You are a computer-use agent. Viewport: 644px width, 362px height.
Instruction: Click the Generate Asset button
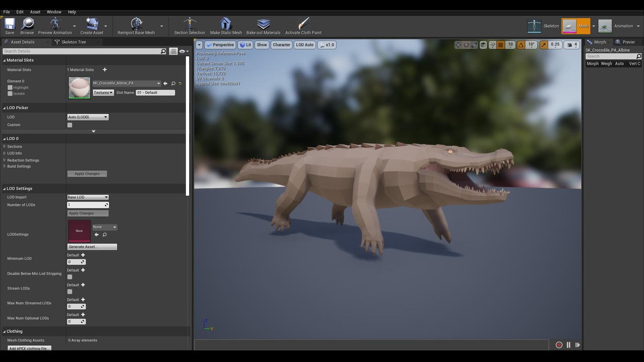coord(92,247)
